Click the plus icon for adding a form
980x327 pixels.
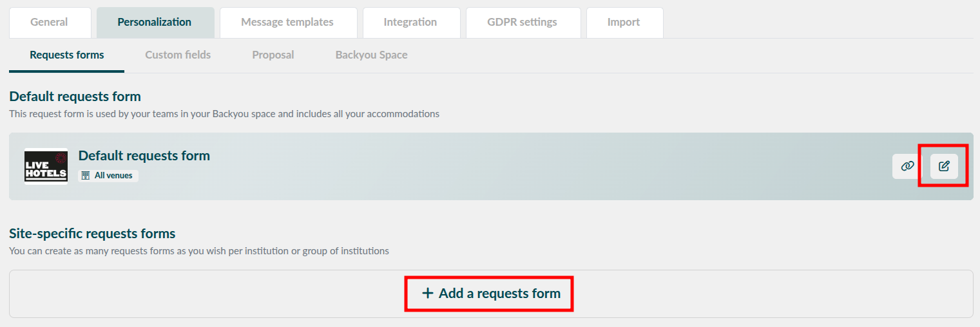point(427,294)
